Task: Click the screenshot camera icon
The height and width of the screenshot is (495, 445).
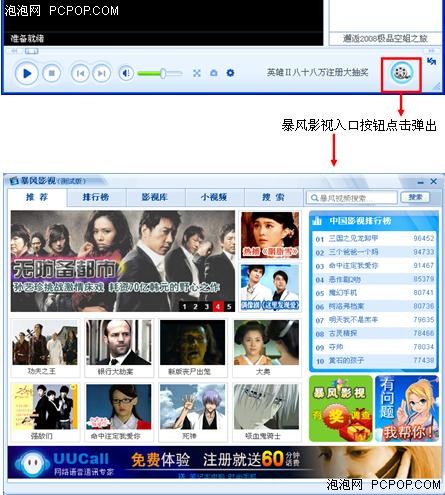Action: [214, 73]
